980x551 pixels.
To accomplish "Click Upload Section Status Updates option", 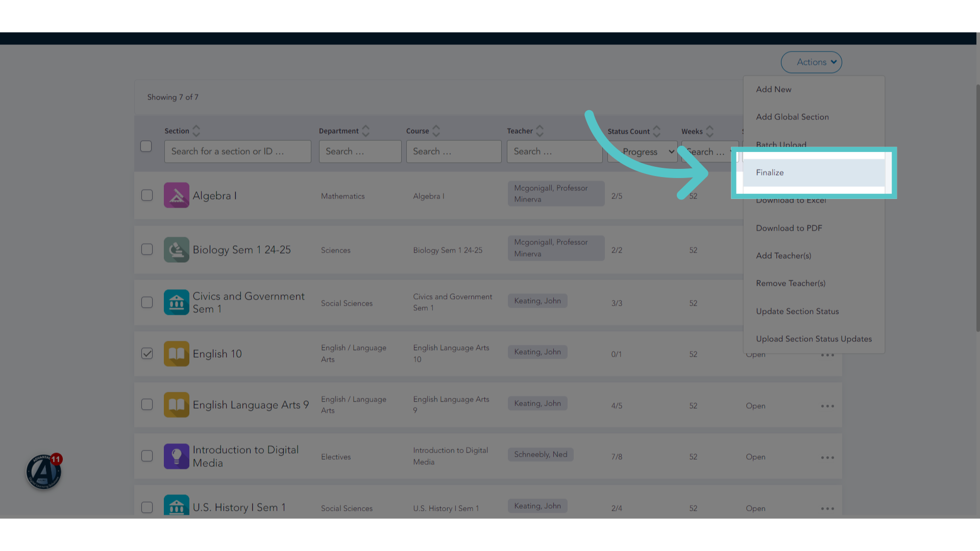I will point(814,339).
